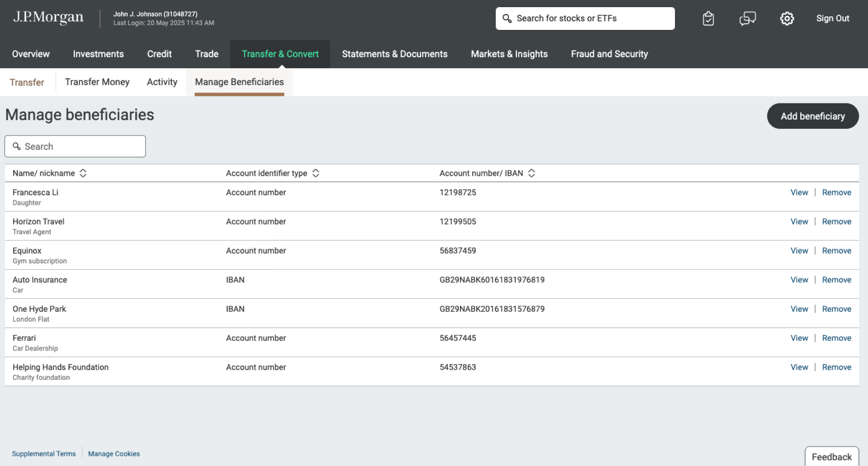868x466 pixels.
Task: Click the Feedback button
Action: coord(832,457)
